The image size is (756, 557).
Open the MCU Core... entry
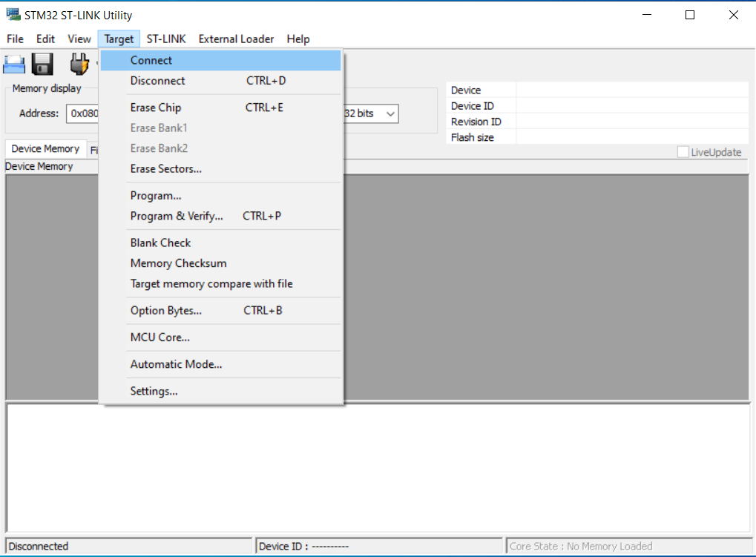pyautogui.click(x=160, y=337)
